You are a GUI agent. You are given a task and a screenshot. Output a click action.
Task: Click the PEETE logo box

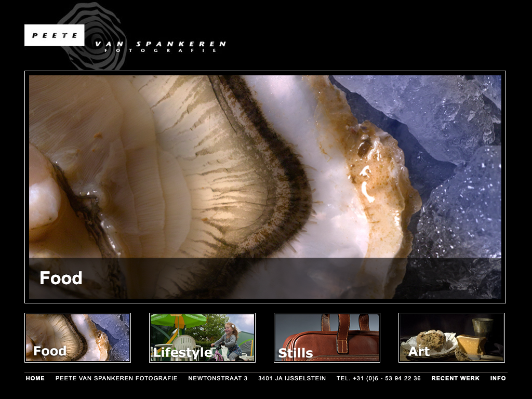click(54, 35)
